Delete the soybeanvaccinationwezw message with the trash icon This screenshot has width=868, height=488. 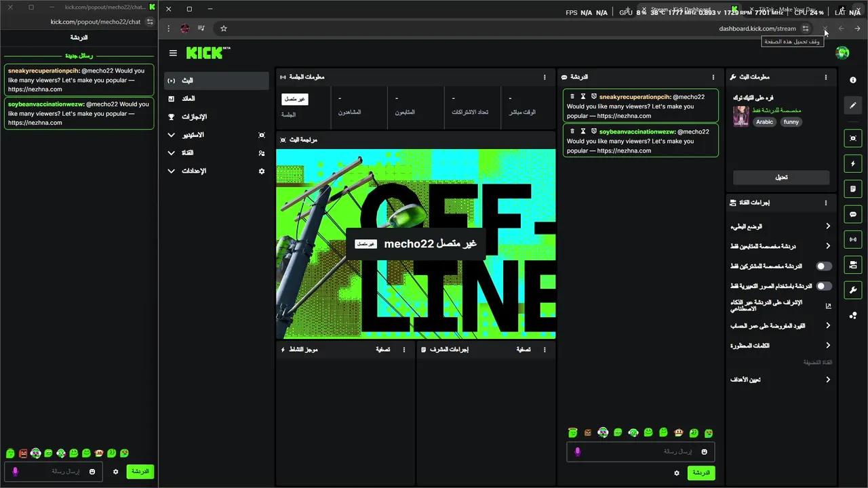coord(572,131)
